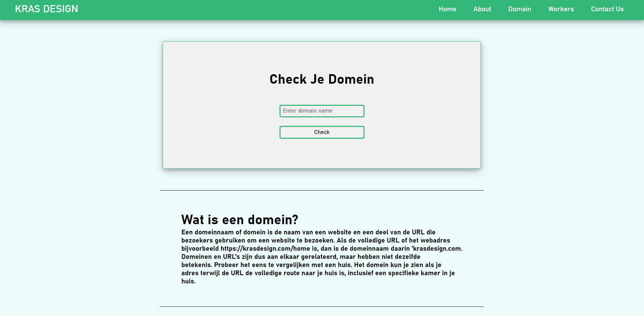
Task: Open the Contact Us page
Action: click(607, 9)
